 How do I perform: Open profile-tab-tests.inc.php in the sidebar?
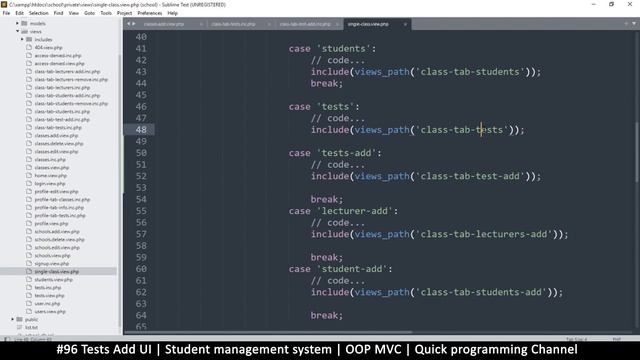click(x=60, y=215)
